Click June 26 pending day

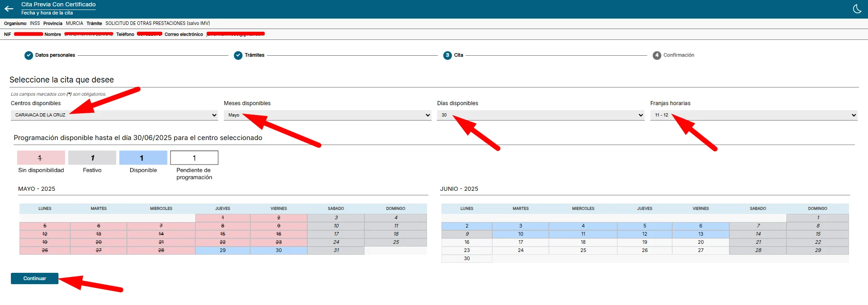coord(645,251)
